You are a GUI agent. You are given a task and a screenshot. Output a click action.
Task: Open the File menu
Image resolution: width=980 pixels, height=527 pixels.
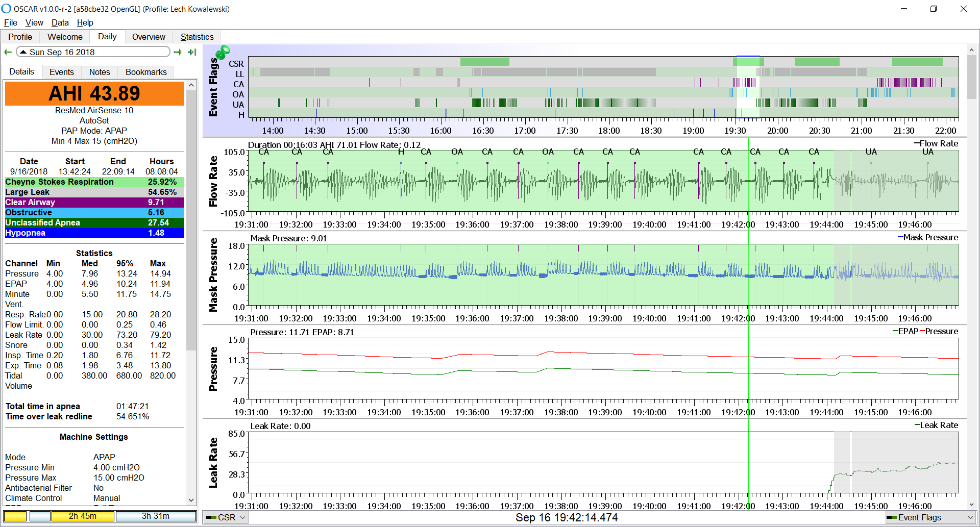pos(11,22)
